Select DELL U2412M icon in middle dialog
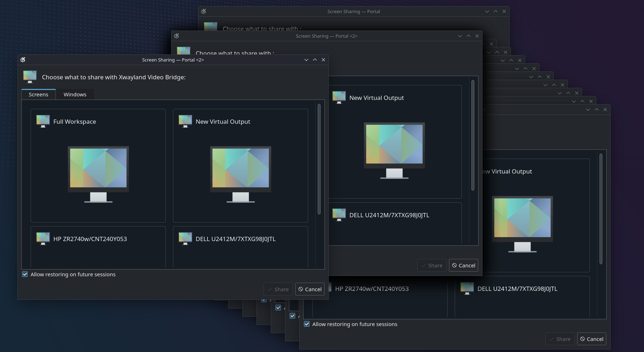 tap(339, 215)
